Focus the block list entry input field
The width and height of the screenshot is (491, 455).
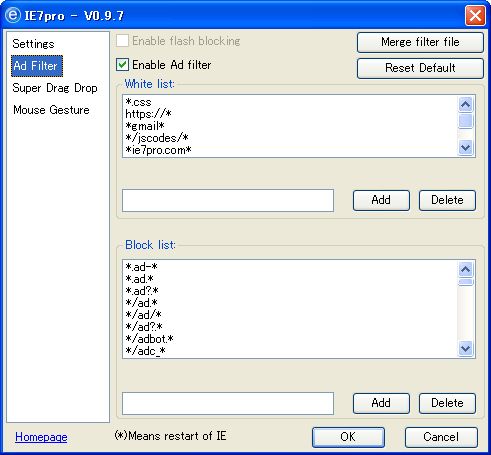coord(228,403)
